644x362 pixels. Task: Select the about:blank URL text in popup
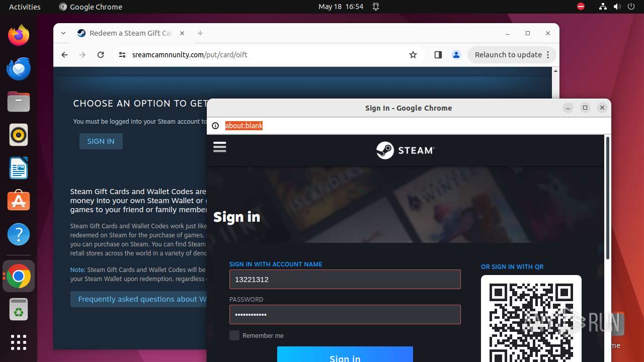click(x=244, y=126)
